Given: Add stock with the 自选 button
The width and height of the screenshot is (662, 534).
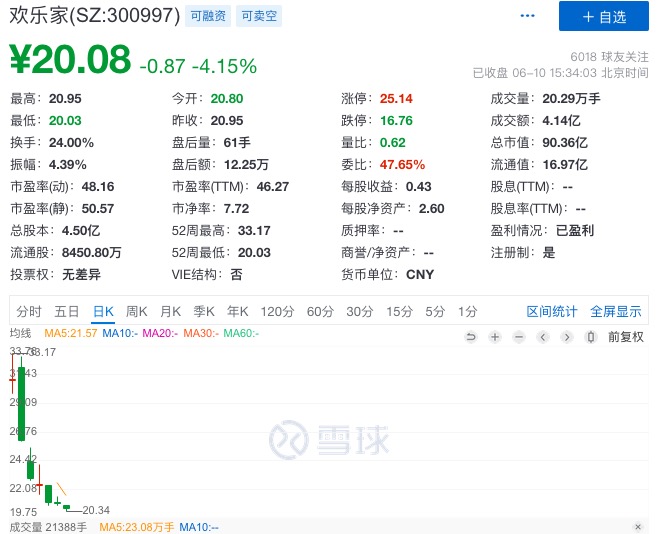Looking at the screenshot, I should [604, 16].
